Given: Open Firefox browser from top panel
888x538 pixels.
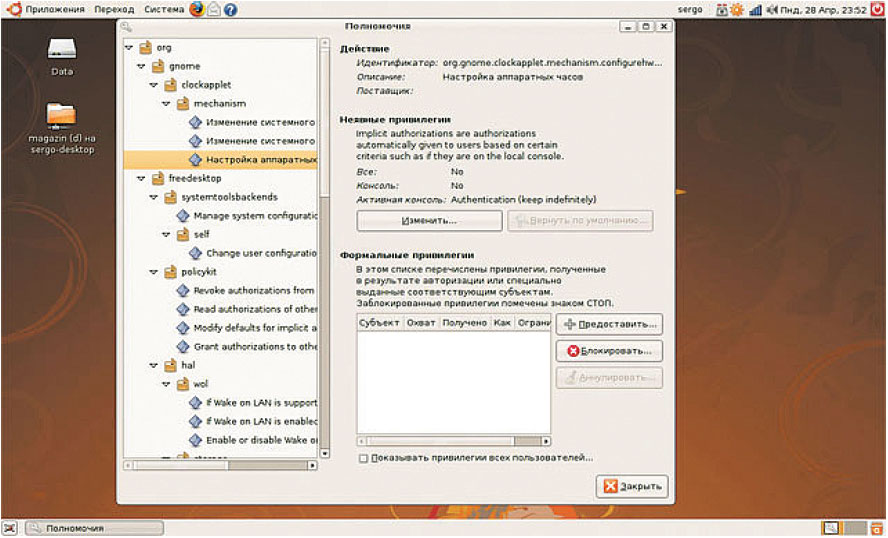Looking at the screenshot, I should [197, 9].
